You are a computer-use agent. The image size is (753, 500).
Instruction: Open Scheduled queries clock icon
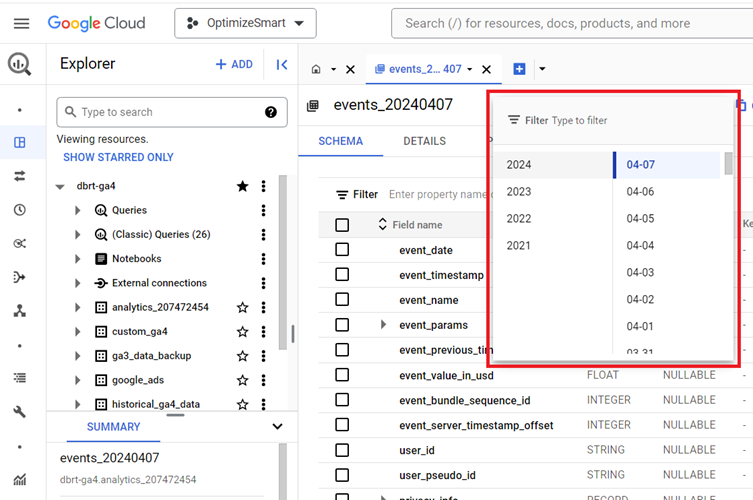tap(20, 210)
